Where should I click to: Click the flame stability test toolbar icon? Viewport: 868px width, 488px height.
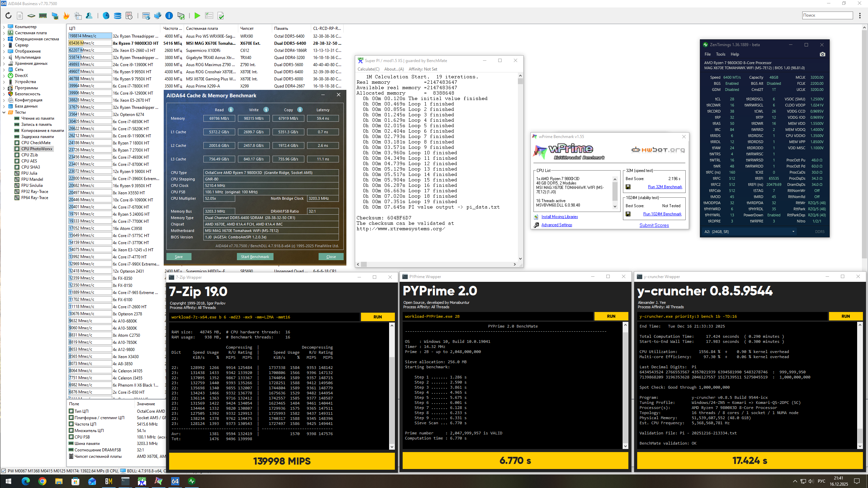[66, 16]
